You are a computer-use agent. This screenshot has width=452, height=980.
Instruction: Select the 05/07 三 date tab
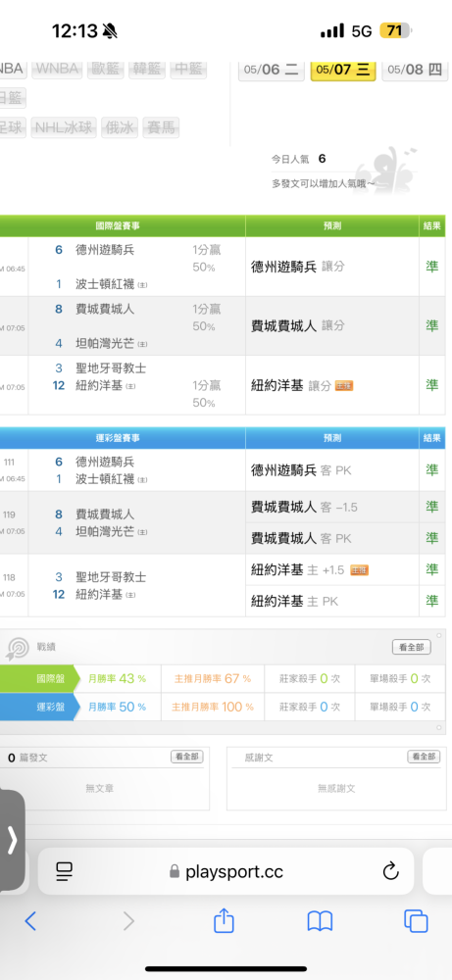pos(343,70)
